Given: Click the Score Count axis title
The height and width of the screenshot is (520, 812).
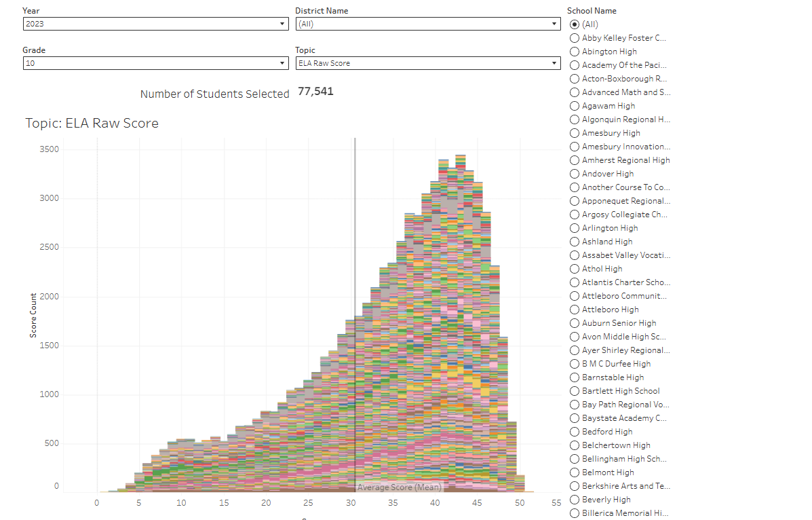Looking at the screenshot, I should (33, 315).
